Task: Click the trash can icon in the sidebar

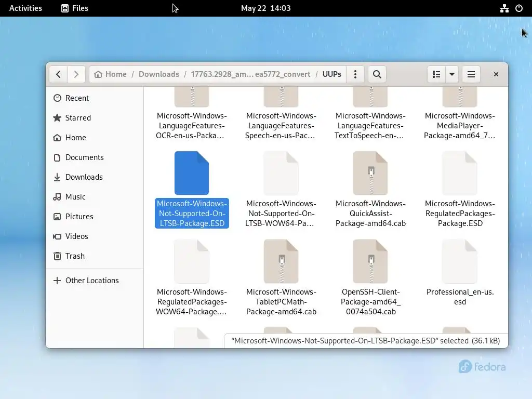Action: (57, 256)
